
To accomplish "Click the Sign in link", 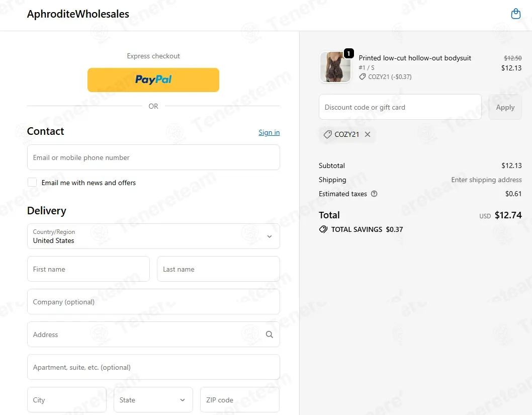I will 269,132.
